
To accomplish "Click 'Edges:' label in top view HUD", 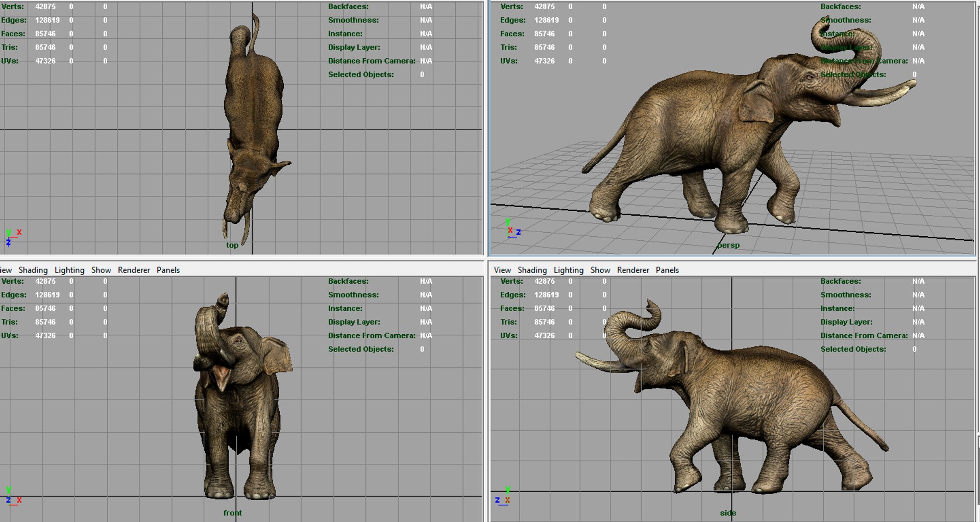I will point(14,20).
